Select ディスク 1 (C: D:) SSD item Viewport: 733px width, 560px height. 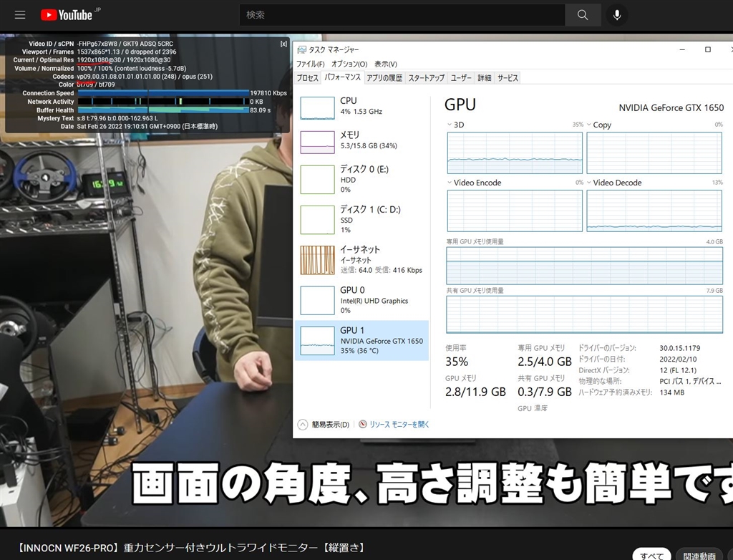pyautogui.click(x=361, y=219)
